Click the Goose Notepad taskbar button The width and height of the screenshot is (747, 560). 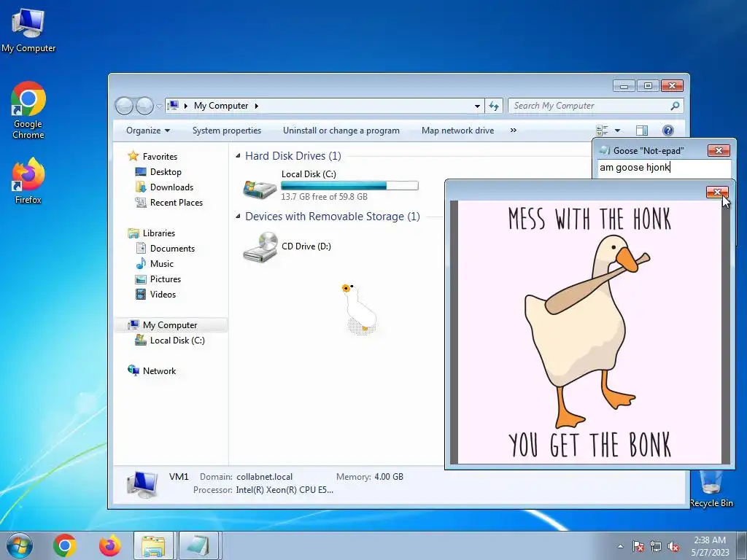tap(198, 545)
